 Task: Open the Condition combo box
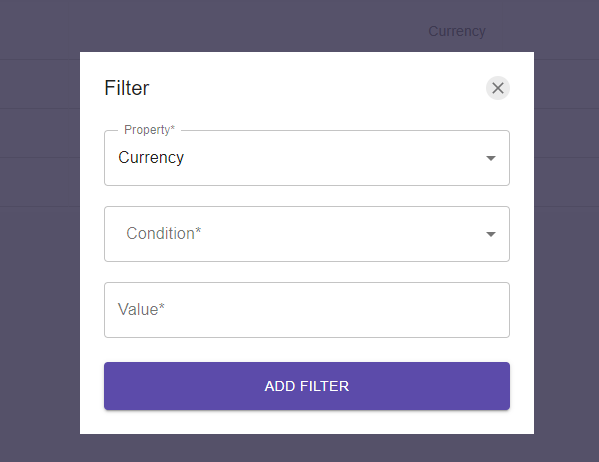pyautogui.click(x=307, y=234)
